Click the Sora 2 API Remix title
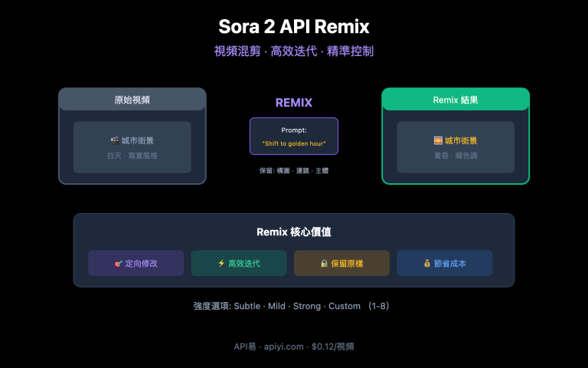 [294, 27]
